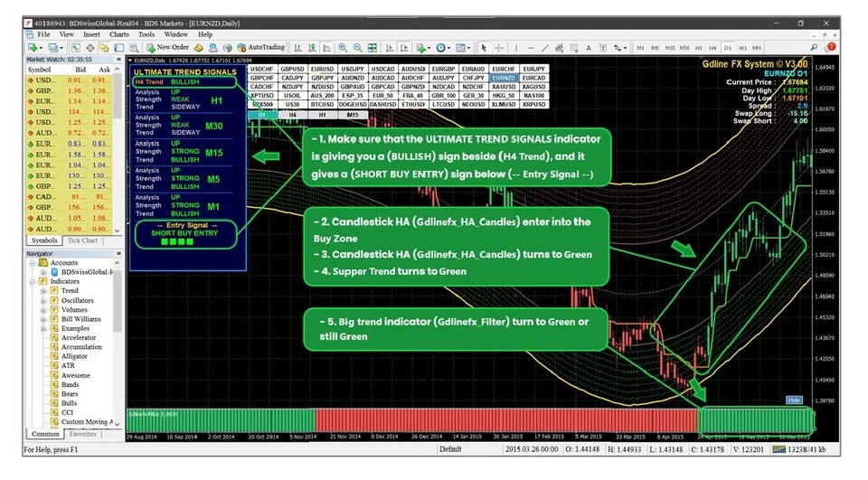Open the Indicators list dropdown in toolbar

click(429, 49)
